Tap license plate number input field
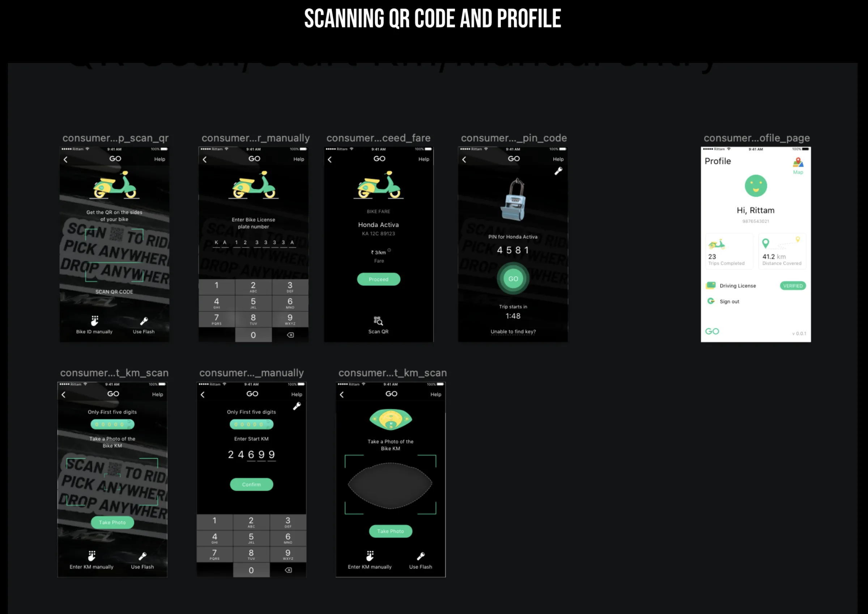868x614 pixels. (x=254, y=243)
